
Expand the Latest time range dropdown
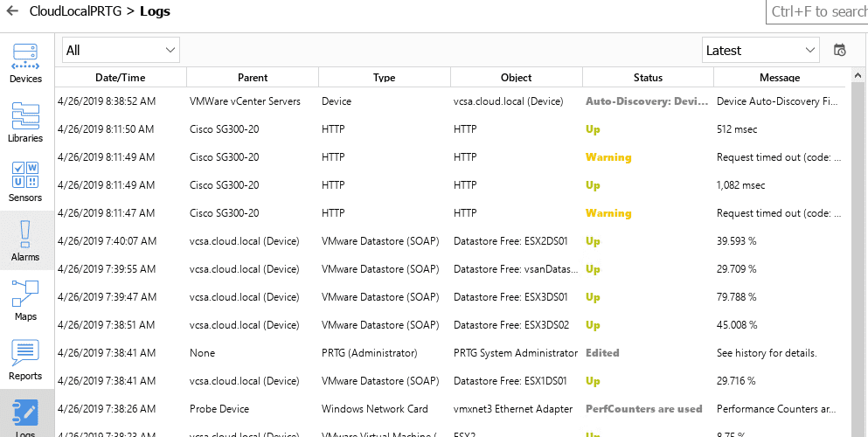pos(760,51)
